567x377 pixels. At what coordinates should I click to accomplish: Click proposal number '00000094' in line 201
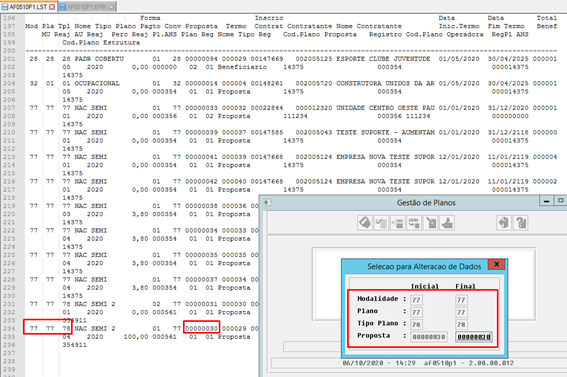[x=201, y=59]
